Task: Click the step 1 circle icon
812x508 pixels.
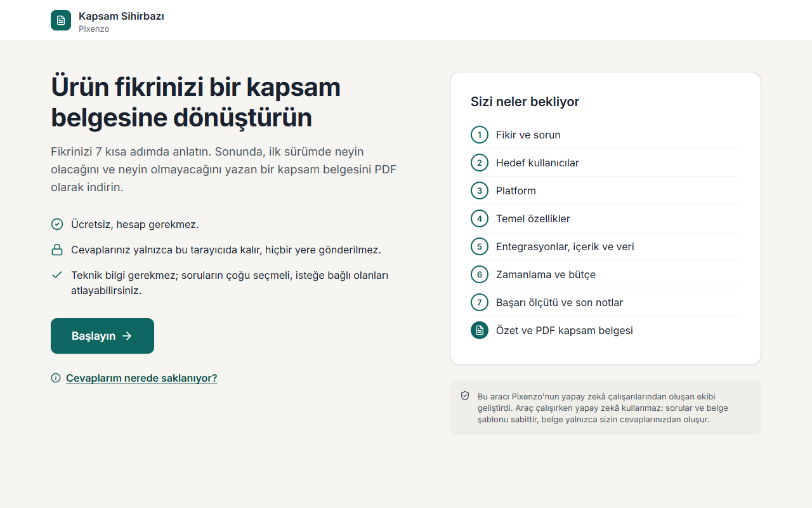Action: (480, 135)
